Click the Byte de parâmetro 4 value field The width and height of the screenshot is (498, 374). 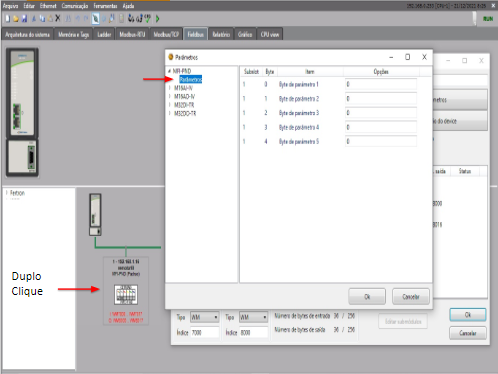click(381, 127)
